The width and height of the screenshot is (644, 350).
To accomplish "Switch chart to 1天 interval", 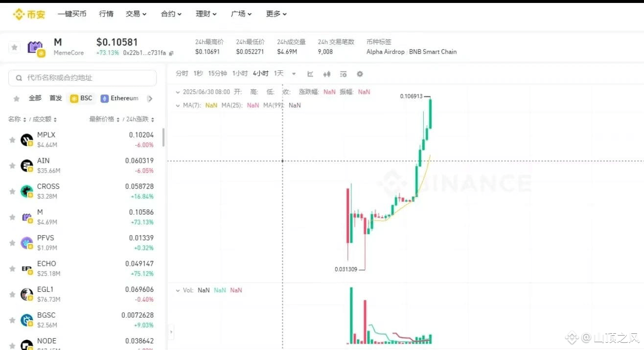I will point(278,73).
